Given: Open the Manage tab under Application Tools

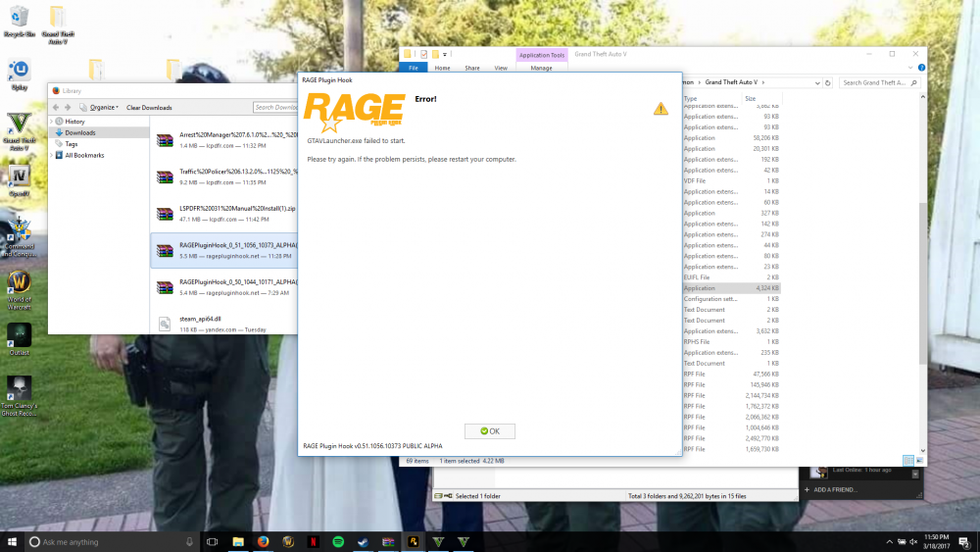Looking at the screenshot, I should [x=541, y=68].
